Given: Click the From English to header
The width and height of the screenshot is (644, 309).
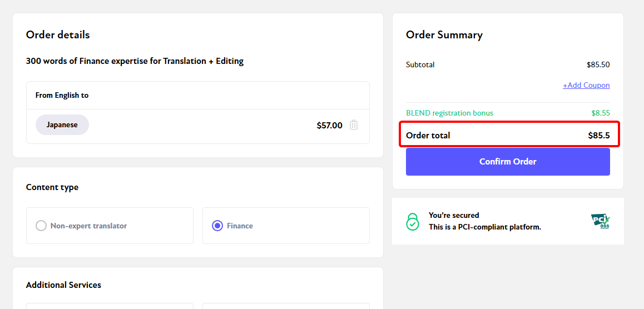Looking at the screenshot, I should pyautogui.click(x=62, y=95).
